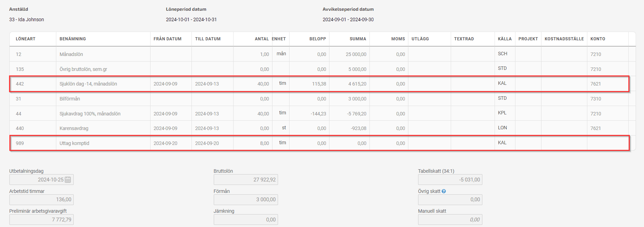Click the ANTAL column header
This screenshot has width=644, height=227.
coord(262,39)
